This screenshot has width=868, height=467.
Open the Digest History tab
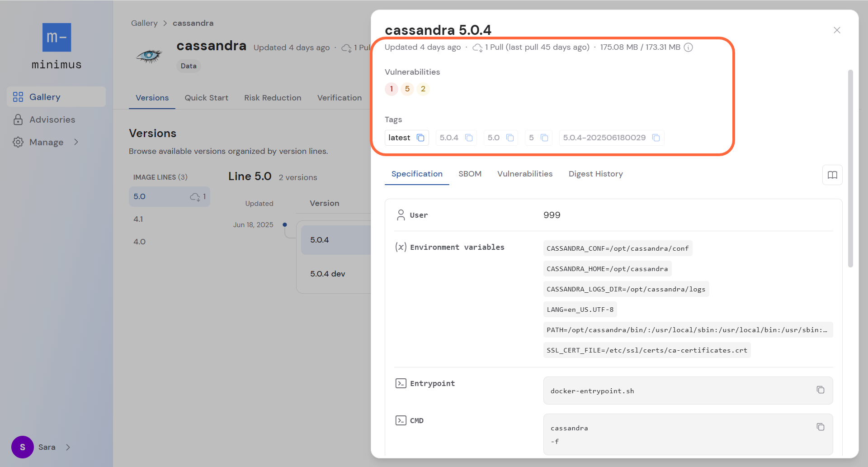(x=595, y=174)
